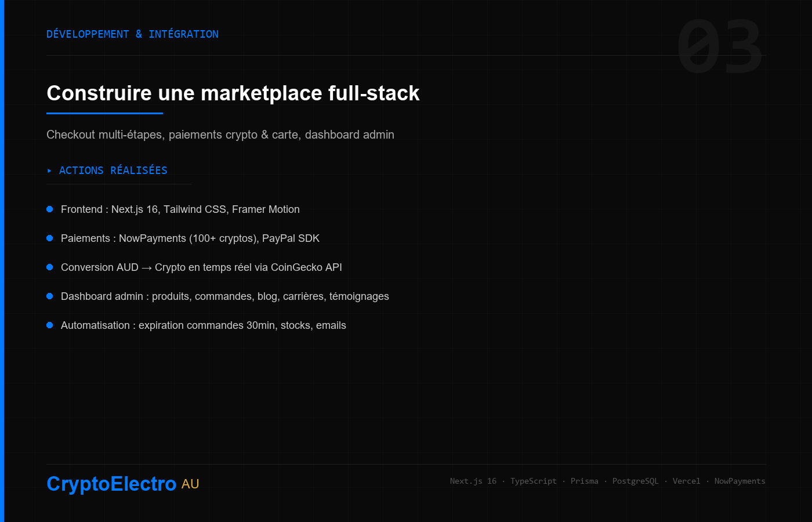Screen dimensions: 812x522
Task: Click the Prisma footer tag
Action: [x=585, y=481]
